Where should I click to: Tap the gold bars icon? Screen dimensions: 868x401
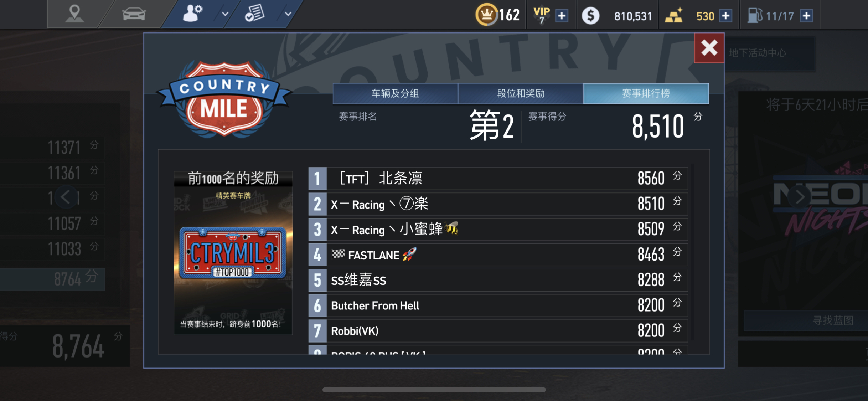tap(674, 16)
